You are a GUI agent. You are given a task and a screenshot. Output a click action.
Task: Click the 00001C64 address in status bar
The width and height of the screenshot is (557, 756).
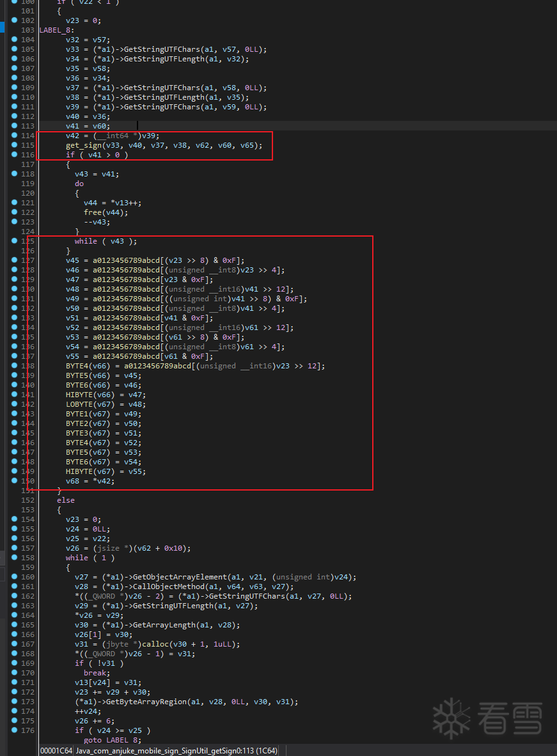[56, 750]
